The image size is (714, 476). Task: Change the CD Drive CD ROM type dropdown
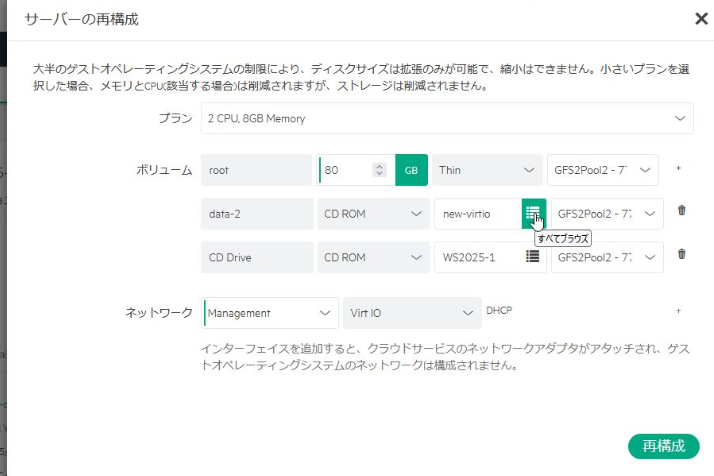click(x=373, y=256)
